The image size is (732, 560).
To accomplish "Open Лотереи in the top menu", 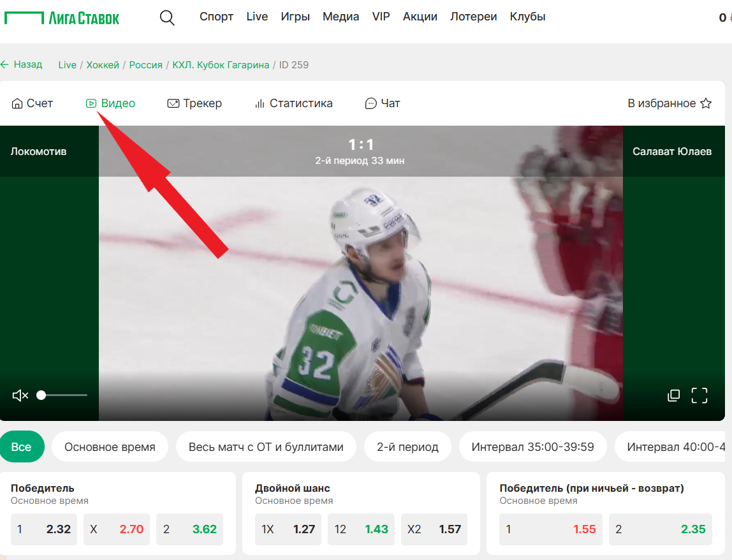I will click(473, 17).
